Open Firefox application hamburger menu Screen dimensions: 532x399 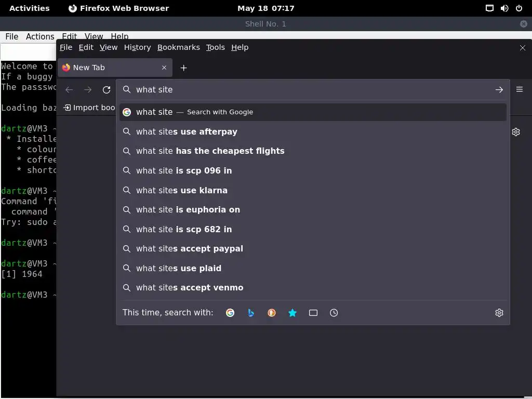click(520, 89)
